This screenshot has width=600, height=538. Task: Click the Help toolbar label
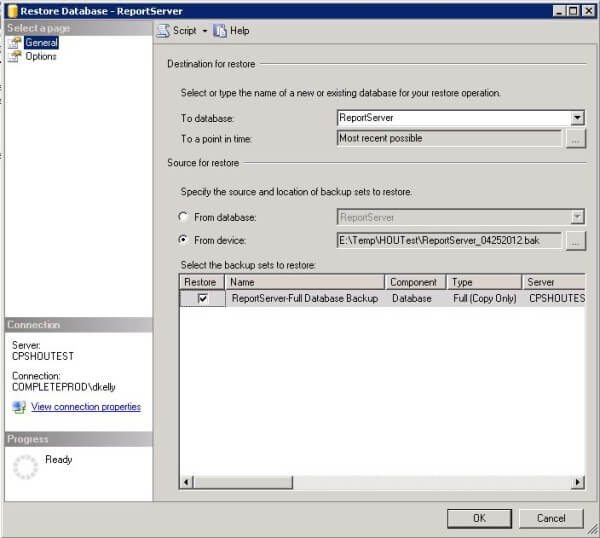tap(240, 31)
